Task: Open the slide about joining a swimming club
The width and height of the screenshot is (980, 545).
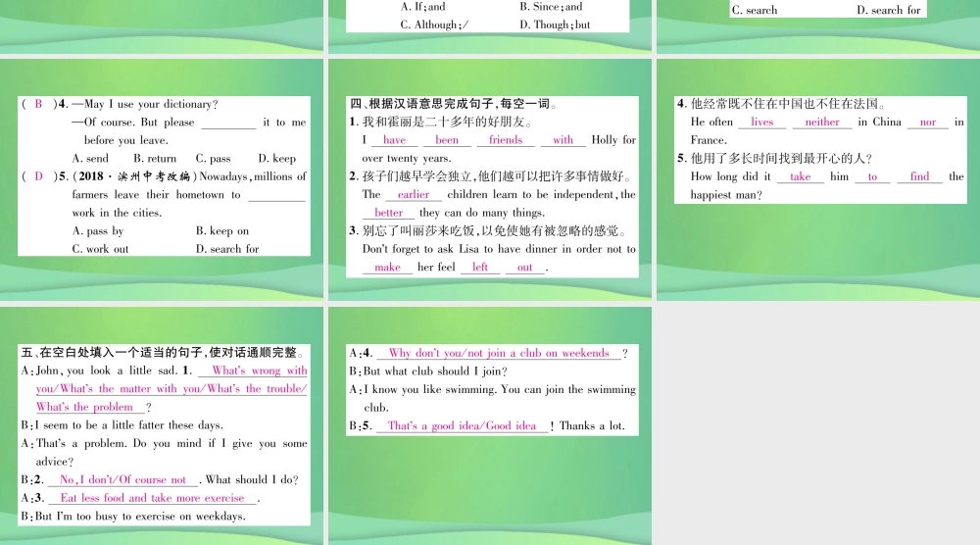Action: pos(490,425)
